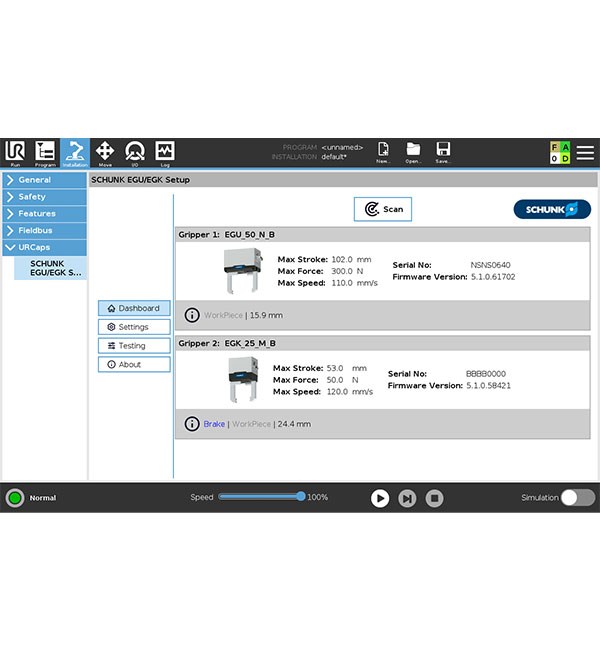Show Gripper 2 status info icon
This screenshot has width=600, height=650.
click(x=192, y=424)
